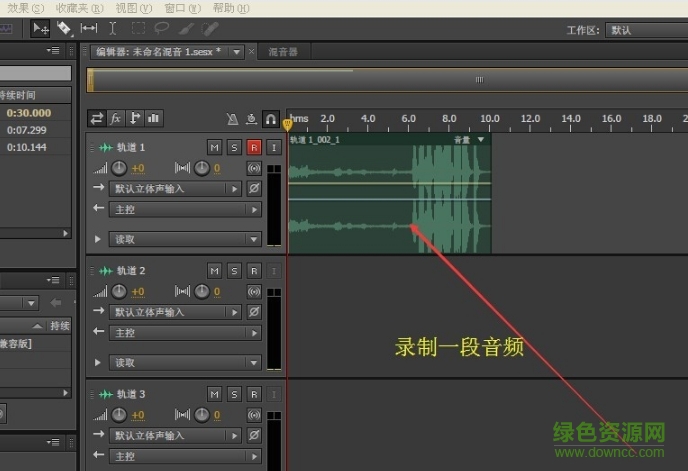This screenshot has width=688, height=471.
Task: Select the Slip tool
Action: (x=89, y=29)
